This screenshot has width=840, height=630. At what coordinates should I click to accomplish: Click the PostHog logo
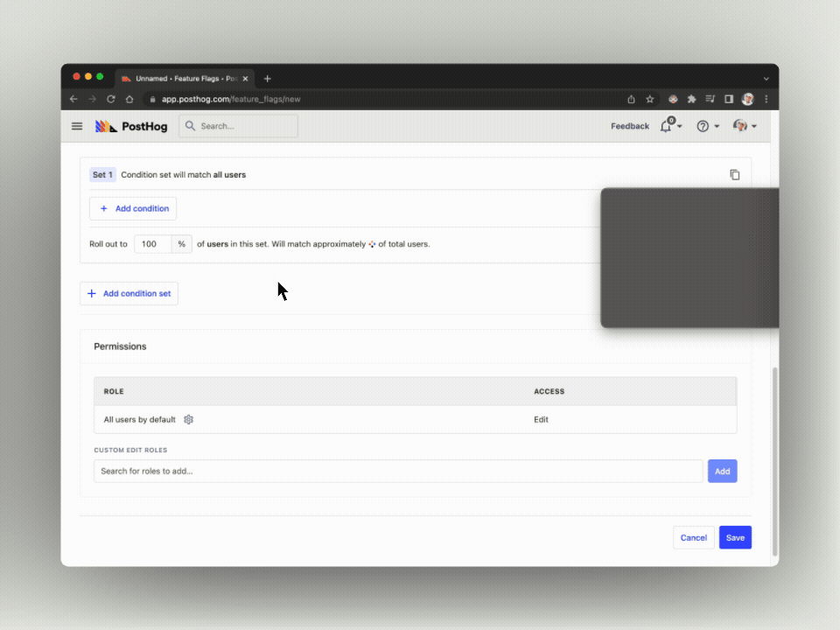click(131, 126)
